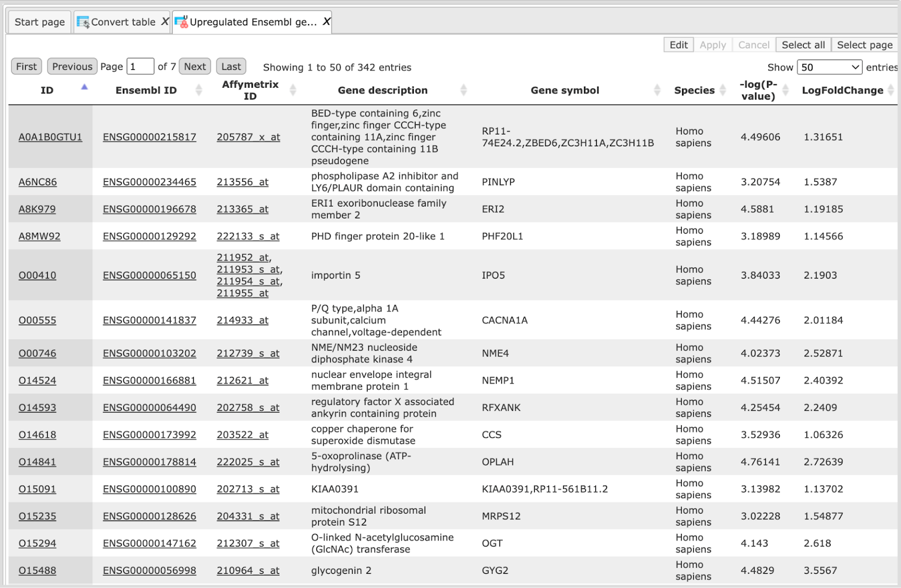Image resolution: width=901 pixels, height=588 pixels.
Task: Sort table by -log(P-value) arrows
Action: click(x=786, y=90)
